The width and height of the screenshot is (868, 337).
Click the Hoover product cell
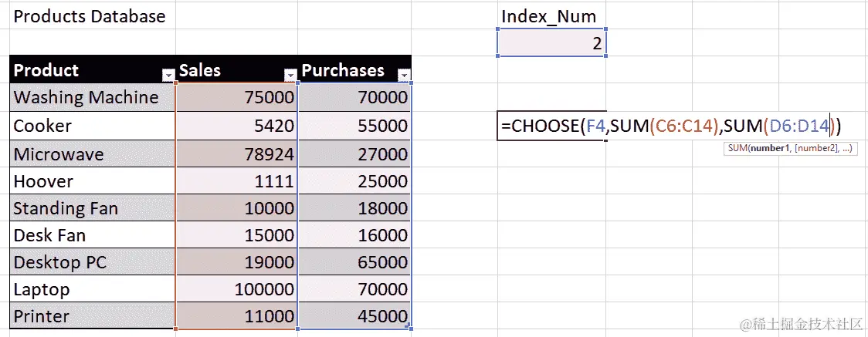93,180
